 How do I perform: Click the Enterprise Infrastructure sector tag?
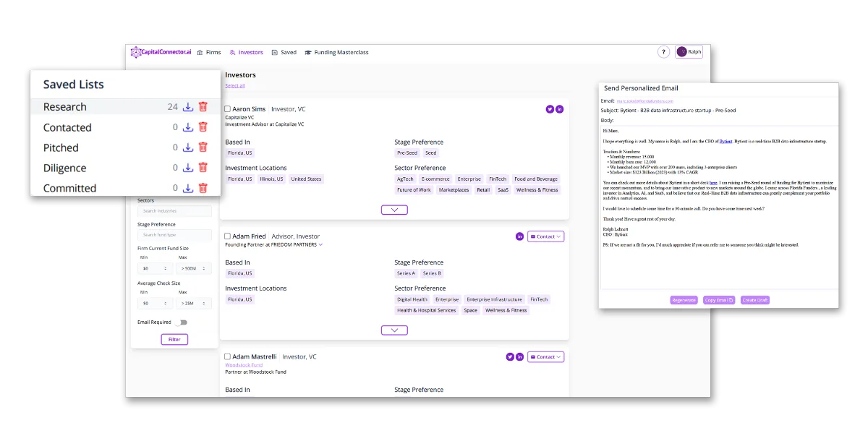pyautogui.click(x=494, y=299)
